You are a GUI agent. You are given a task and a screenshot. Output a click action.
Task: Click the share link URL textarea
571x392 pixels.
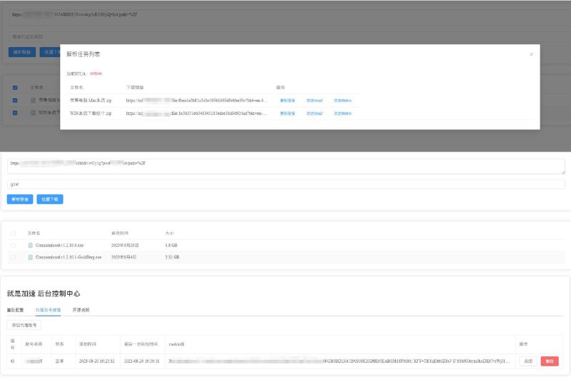(x=285, y=166)
